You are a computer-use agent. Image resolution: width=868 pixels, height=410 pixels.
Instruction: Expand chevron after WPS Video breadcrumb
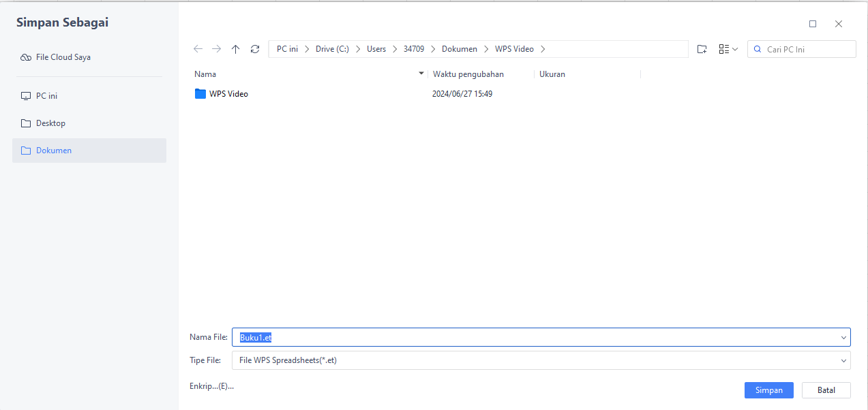point(543,49)
